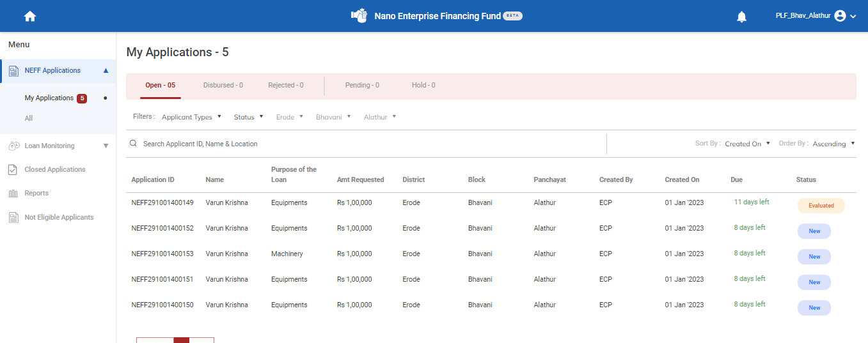The height and width of the screenshot is (343, 868).
Task: Open the Sort By Created On dropdown
Action: pyautogui.click(x=747, y=144)
